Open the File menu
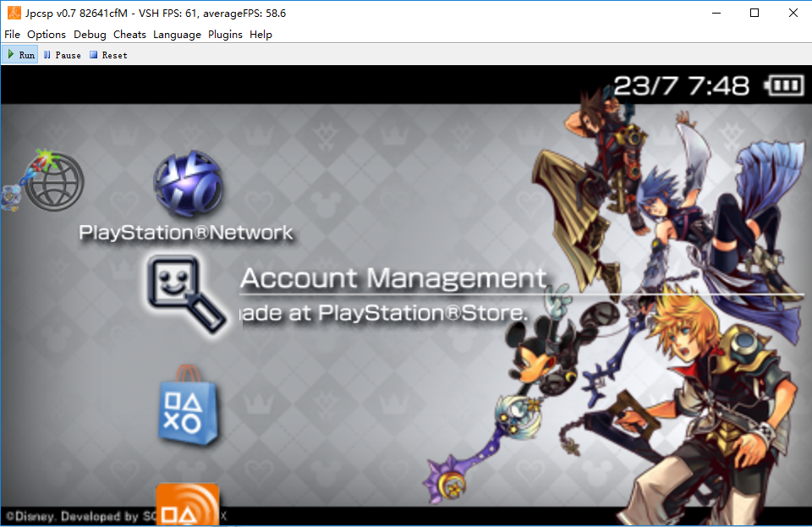 coord(12,35)
